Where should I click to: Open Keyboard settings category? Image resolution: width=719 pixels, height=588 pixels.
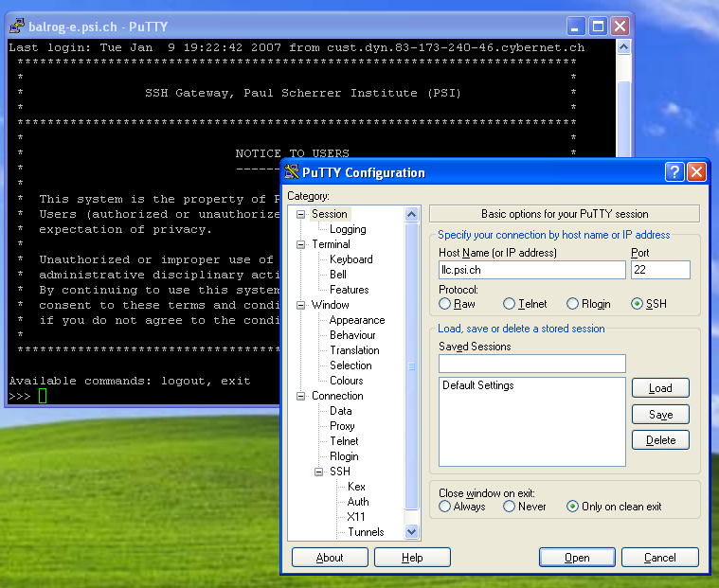[351, 259]
